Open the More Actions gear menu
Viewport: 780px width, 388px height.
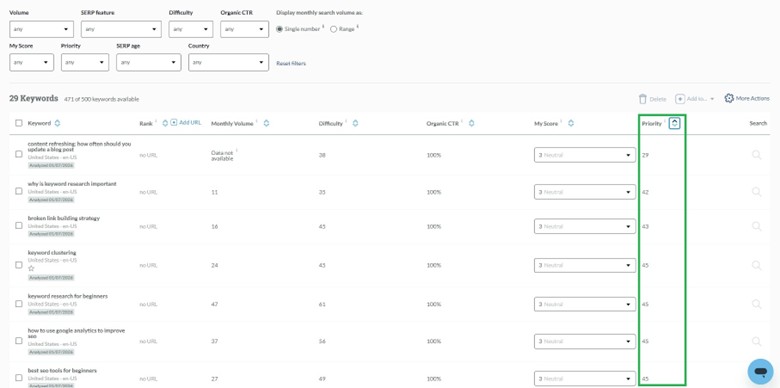pyautogui.click(x=729, y=98)
